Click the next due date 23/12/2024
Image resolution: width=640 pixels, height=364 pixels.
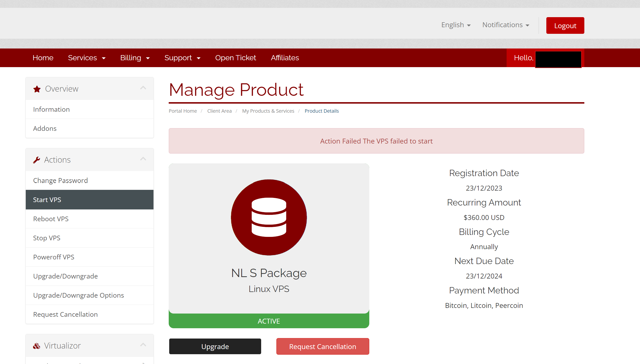484,276
